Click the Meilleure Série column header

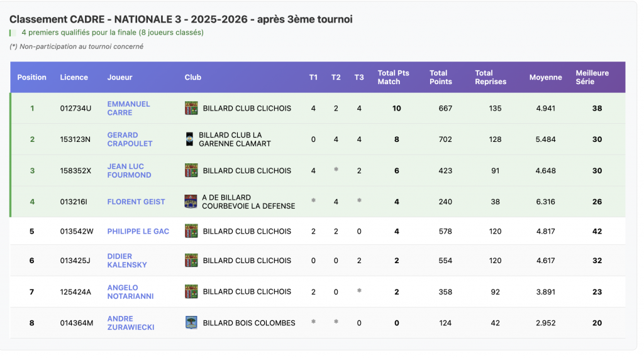coord(592,77)
